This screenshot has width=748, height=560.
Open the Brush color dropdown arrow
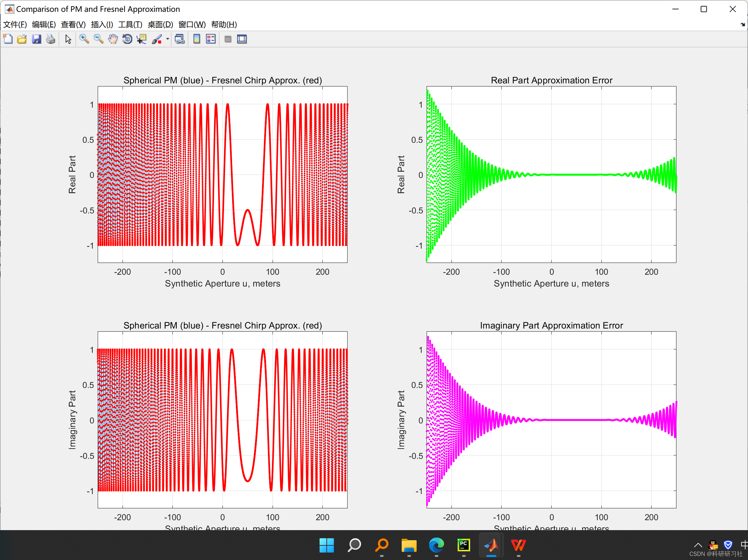click(167, 39)
